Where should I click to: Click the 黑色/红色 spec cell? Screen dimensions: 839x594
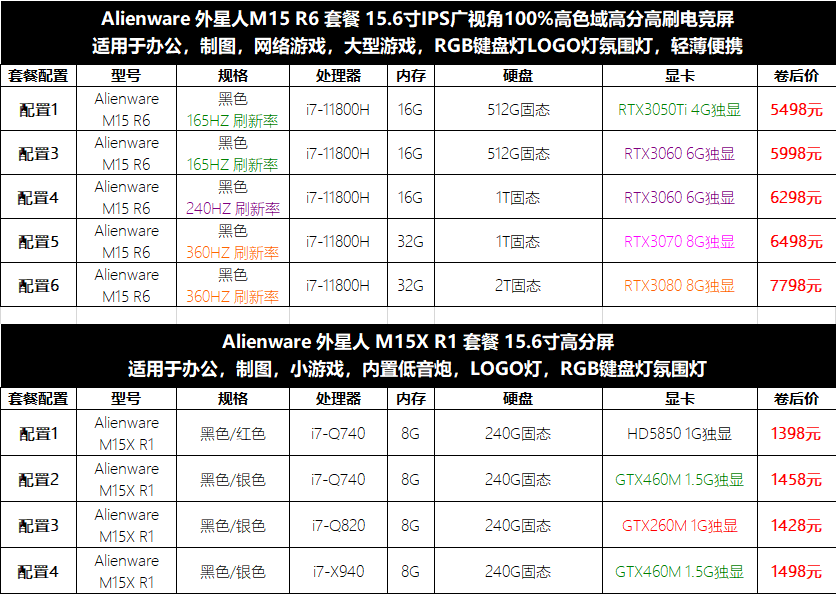[x=233, y=433]
